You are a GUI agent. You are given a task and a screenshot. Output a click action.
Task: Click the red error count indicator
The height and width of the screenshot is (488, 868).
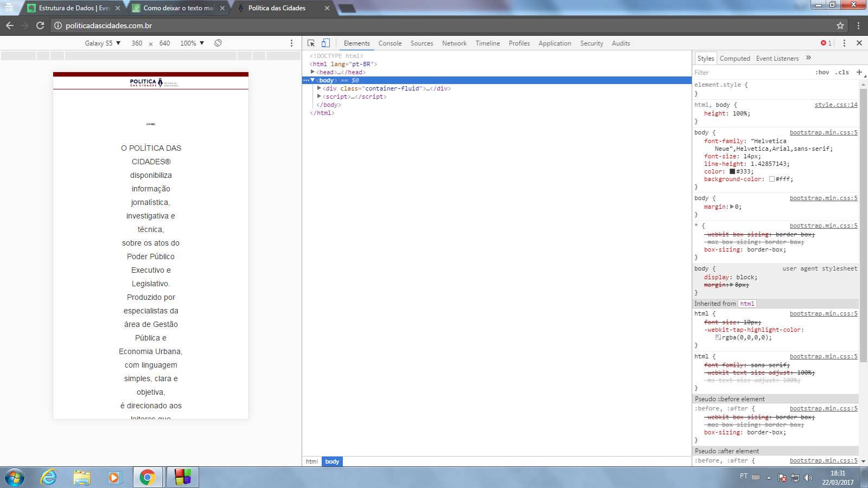[x=826, y=43]
